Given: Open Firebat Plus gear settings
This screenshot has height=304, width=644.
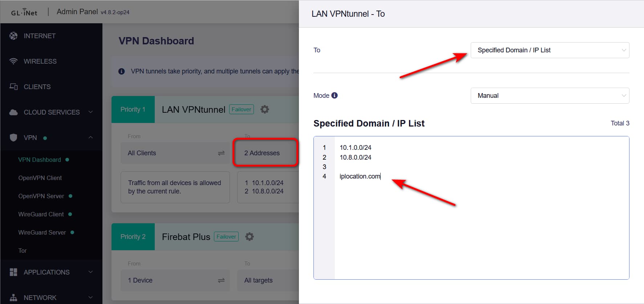Looking at the screenshot, I should tap(249, 237).
